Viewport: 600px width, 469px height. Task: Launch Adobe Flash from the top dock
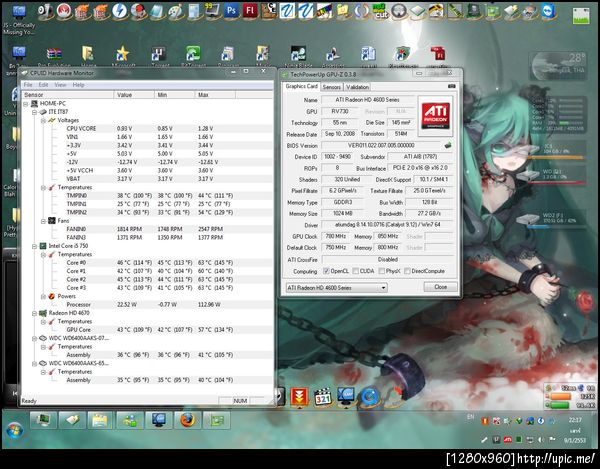click(x=249, y=11)
